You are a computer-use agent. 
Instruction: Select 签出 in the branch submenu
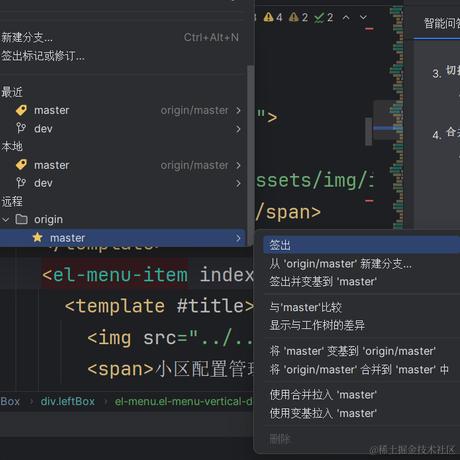pyautogui.click(x=362, y=245)
